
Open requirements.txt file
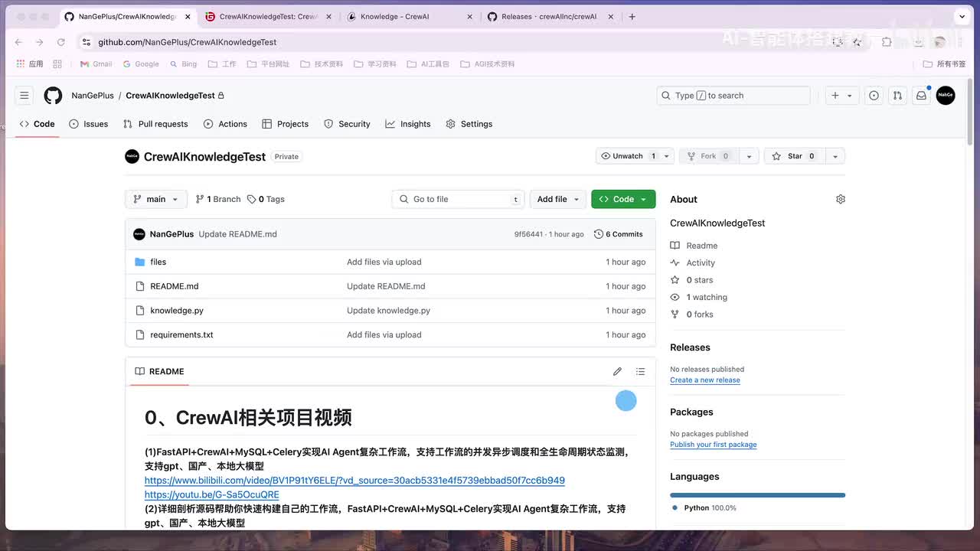(181, 334)
